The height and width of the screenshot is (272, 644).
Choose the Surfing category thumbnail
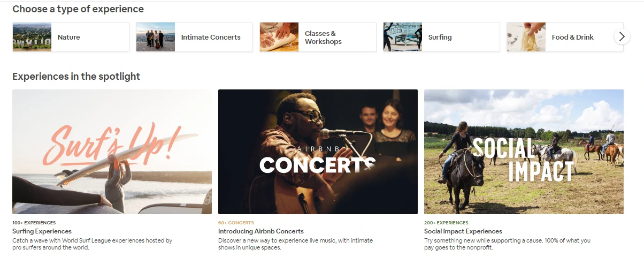coord(403,37)
